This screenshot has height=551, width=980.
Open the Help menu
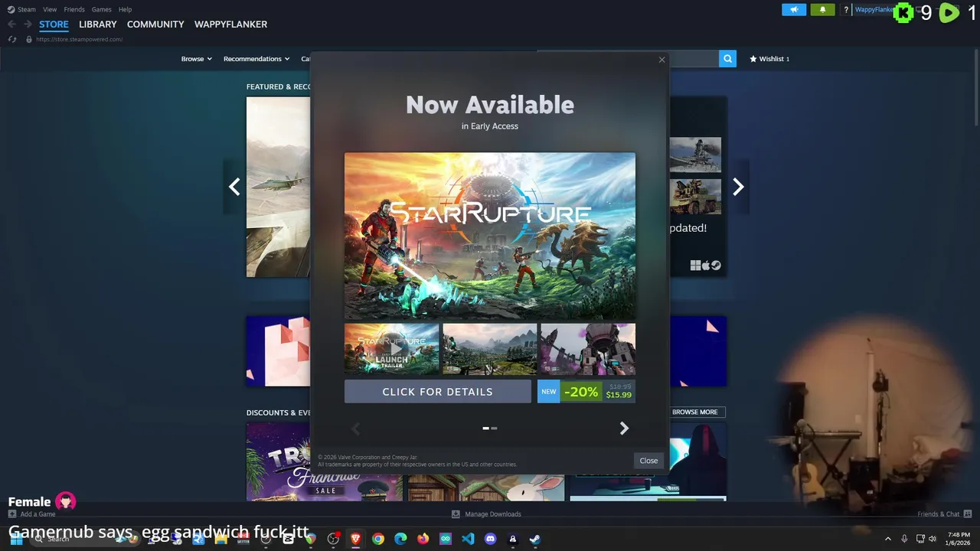(125, 9)
